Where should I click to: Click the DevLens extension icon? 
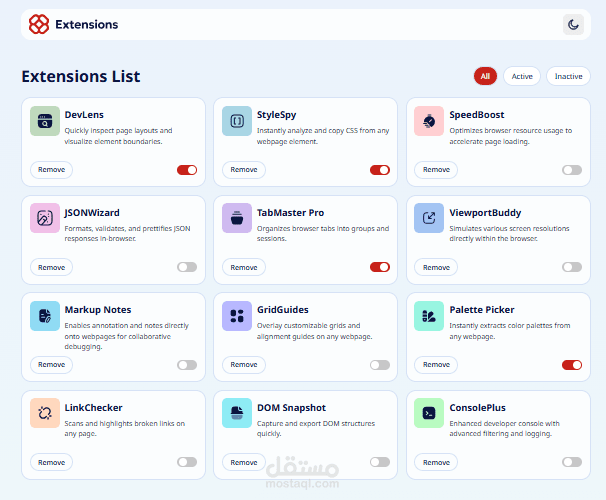coord(45,121)
